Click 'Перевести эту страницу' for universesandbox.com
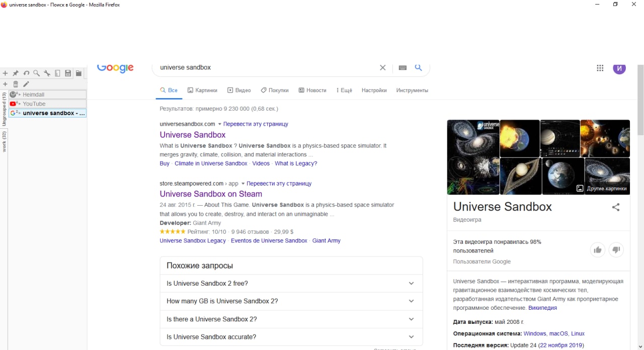This screenshot has width=644, height=350. pos(256,124)
